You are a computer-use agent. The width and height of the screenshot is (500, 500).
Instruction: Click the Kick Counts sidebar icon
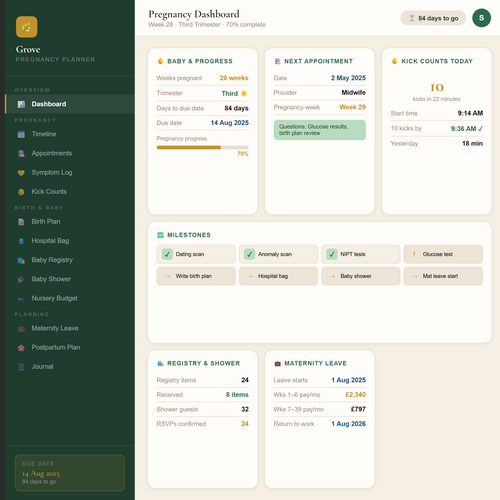coord(21,192)
